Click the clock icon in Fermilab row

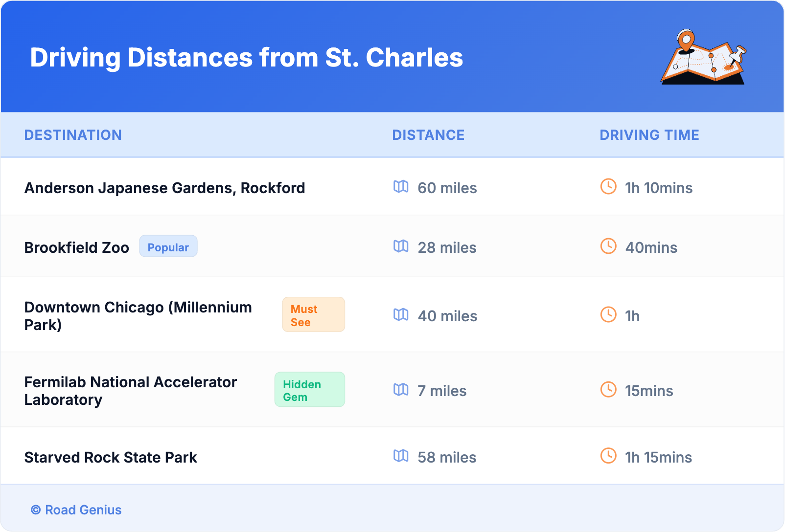[x=608, y=390]
